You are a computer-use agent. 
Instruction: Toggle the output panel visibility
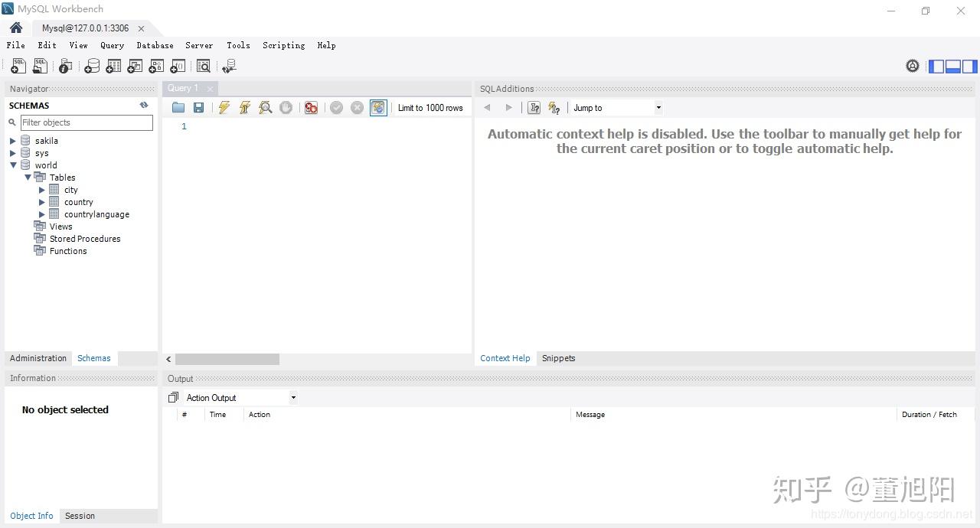tap(953, 67)
